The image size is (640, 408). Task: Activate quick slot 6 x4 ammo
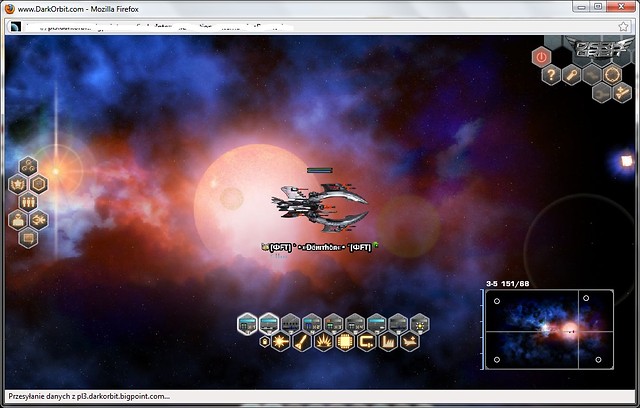[355, 324]
